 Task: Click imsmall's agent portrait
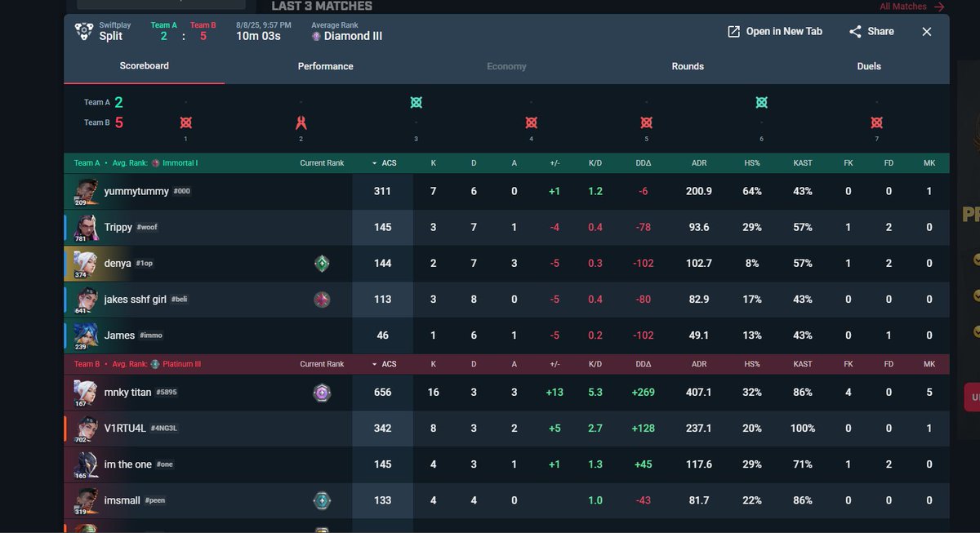pyautogui.click(x=86, y=500)
